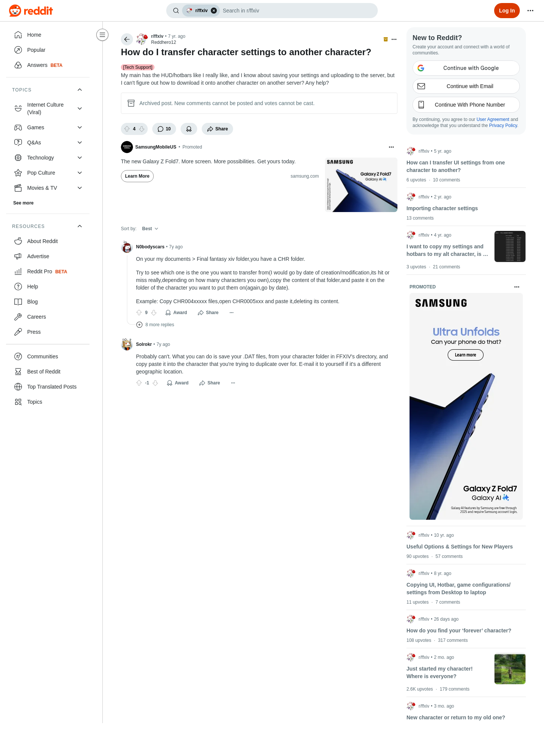Open the award icon on the post
Screen dimensions: 544x756
(189, 129)
